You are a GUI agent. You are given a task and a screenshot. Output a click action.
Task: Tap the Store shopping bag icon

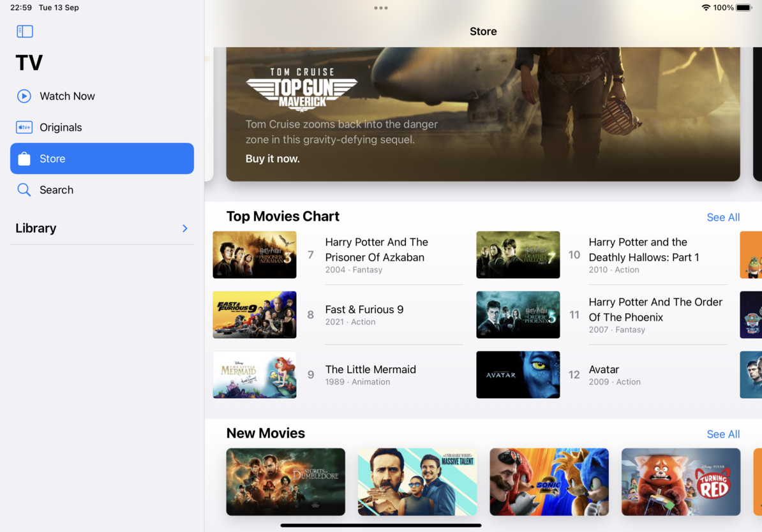(x=24, y=159)
